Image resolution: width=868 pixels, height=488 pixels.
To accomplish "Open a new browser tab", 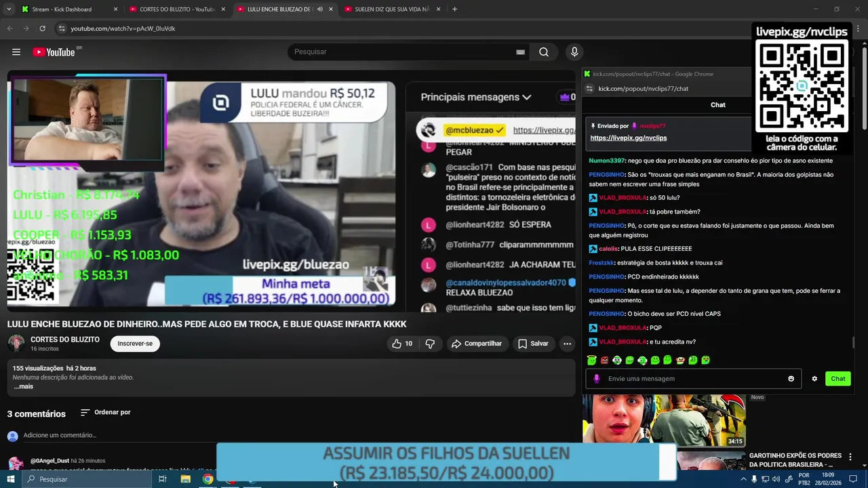I will tap(454, 9).
